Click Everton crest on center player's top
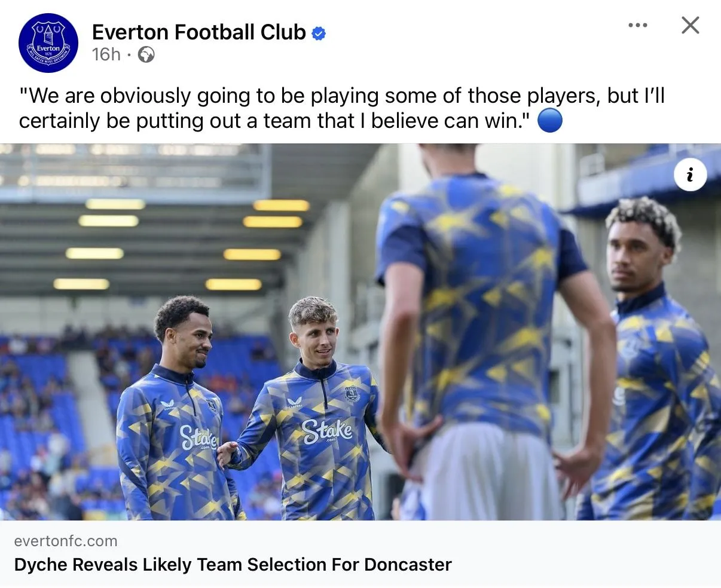 tap(352, 393)
